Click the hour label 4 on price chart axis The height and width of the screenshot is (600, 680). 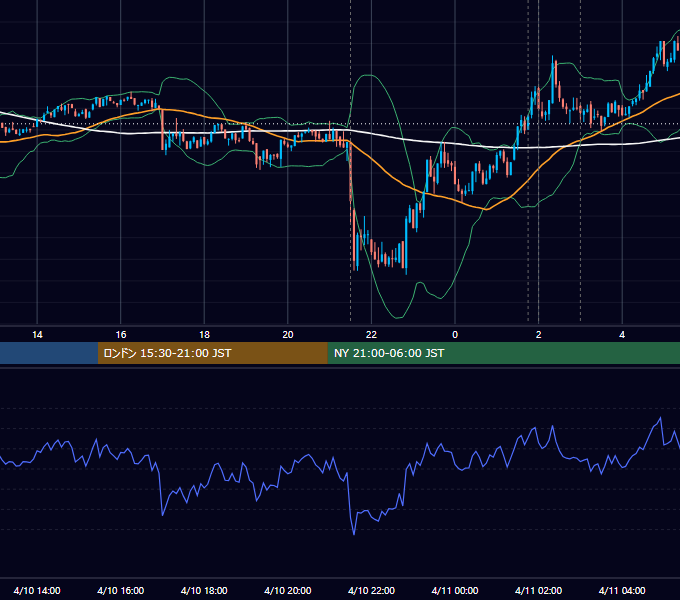pyautogui.click(x=622, y=335)
